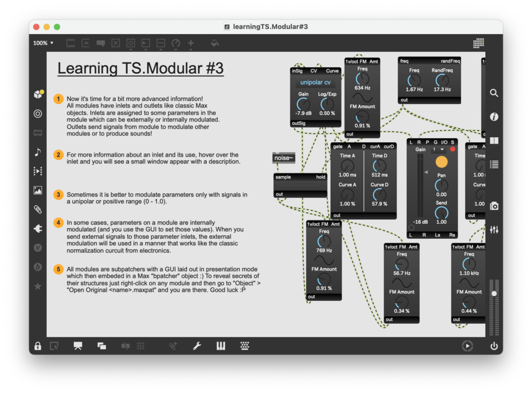Open the Plug-ins plug icon
Screen dimensions: 532x393
(x=38, y=229)
